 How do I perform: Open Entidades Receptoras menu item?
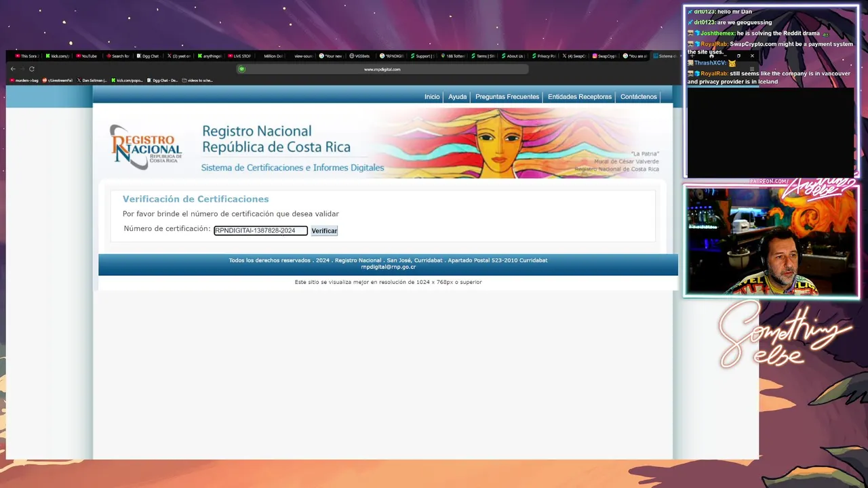(x=580, y=97)
